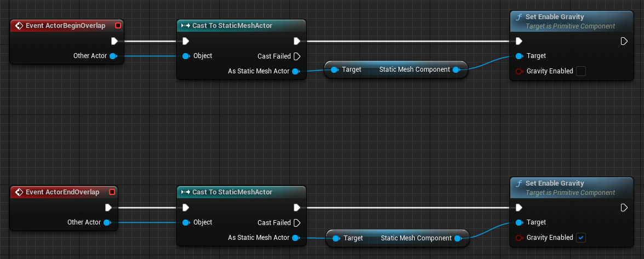
Task: Click the top Set Enable Gravity execution output pin
Action: tap(624, 41)
